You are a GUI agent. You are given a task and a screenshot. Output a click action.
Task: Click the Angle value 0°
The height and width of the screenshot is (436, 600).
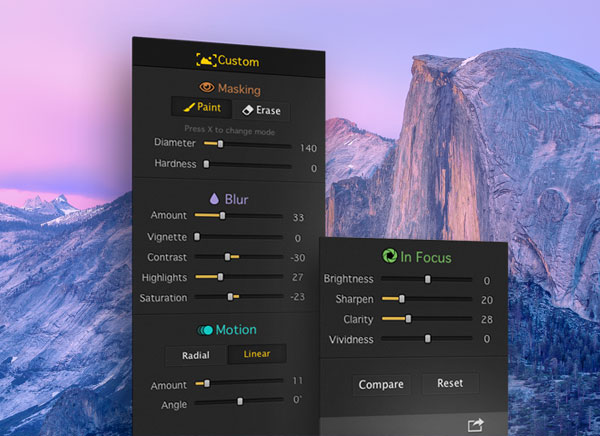coord(297,400)
